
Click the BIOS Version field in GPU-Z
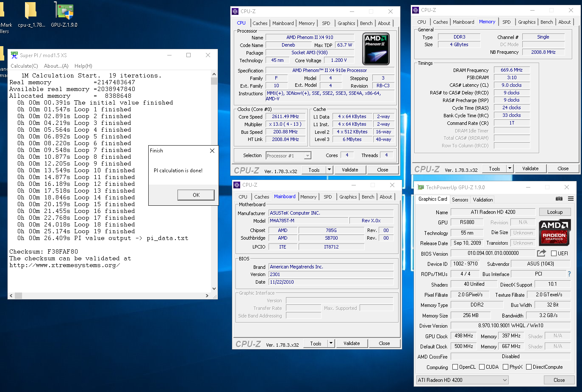point(493,253)
